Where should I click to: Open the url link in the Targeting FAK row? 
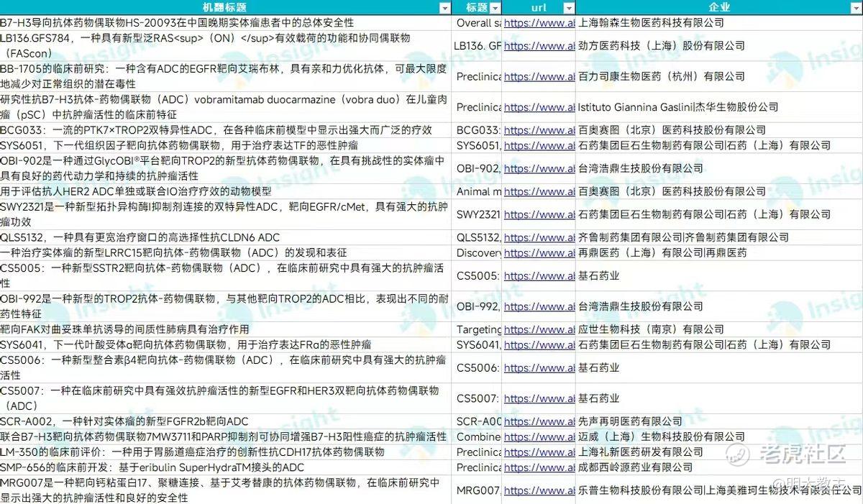(539, 330)
